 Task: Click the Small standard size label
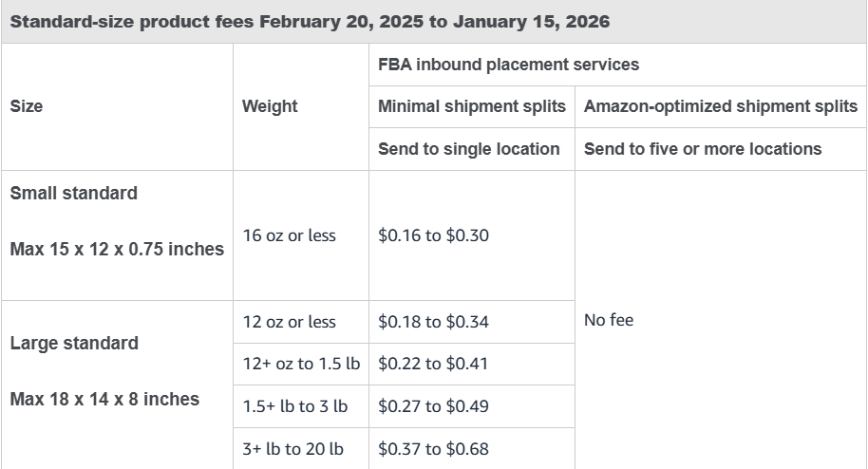tap(73, 193)
